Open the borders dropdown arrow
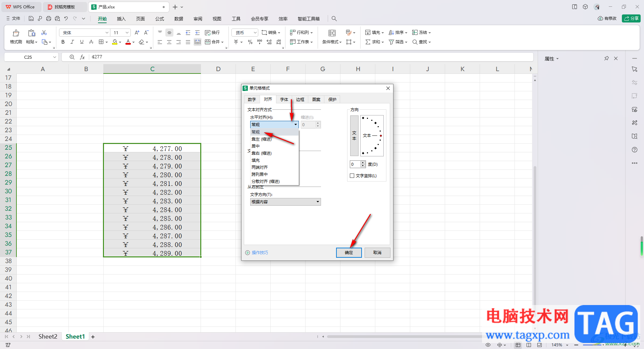The height and width of the screenshot is (349, 644). tap(107, 42)
